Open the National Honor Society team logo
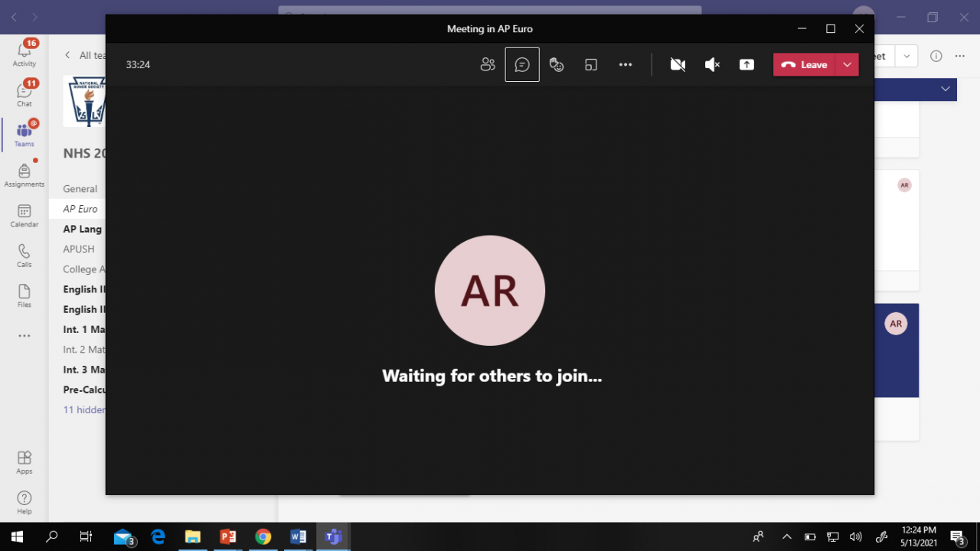The height and width of the screenshot is (551, 980). coord(84,101)
